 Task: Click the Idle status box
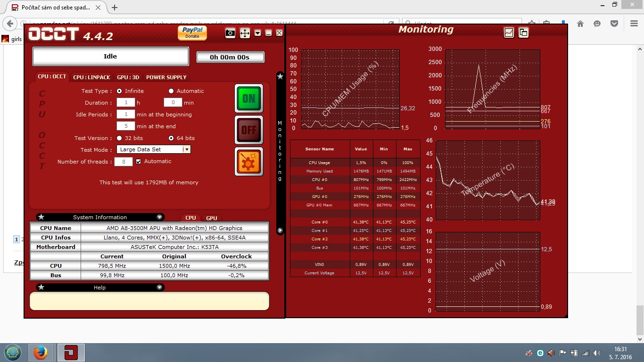click(x=110, y=56)
